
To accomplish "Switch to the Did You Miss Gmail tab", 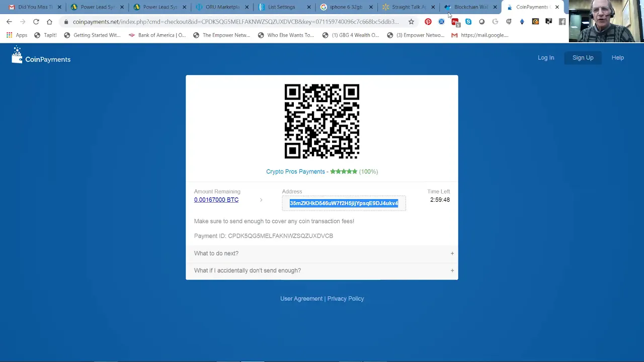I will [x=33, y=7].
